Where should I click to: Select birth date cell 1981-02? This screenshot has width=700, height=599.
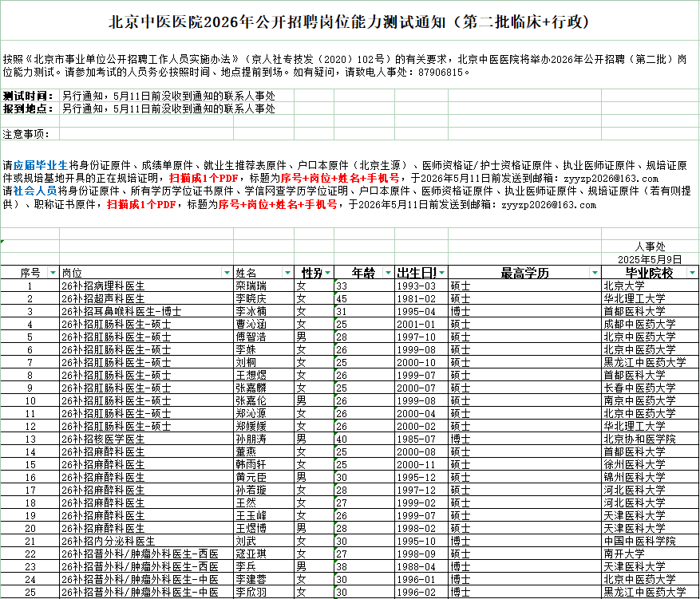pos(421,298)
